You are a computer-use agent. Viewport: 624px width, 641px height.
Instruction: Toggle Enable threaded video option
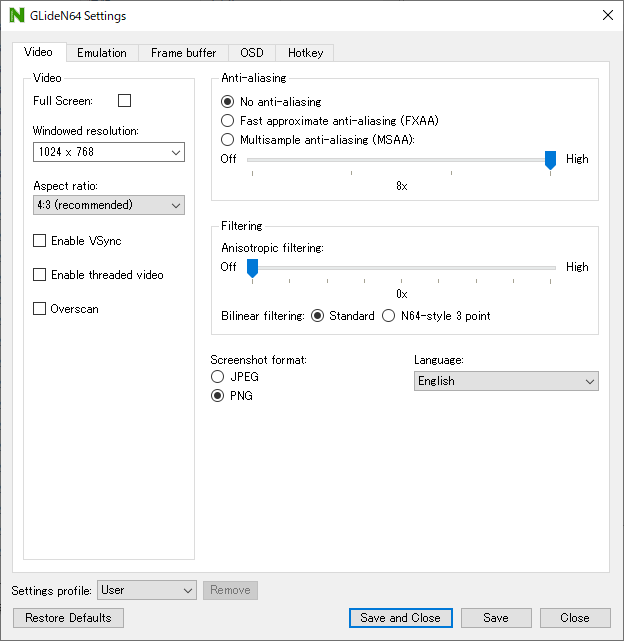pyautogui.click(x=40, y=275)
